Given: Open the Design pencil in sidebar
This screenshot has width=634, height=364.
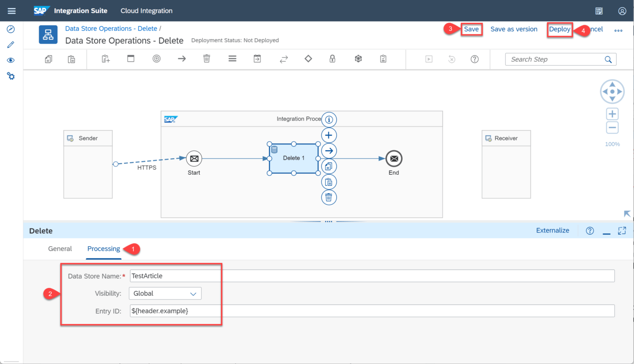Looking at the screenshot, I should click(x=11, y=45).
